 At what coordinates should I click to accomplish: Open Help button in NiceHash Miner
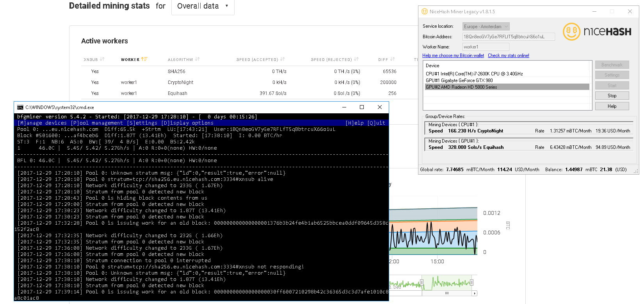[x=612, y=106]
